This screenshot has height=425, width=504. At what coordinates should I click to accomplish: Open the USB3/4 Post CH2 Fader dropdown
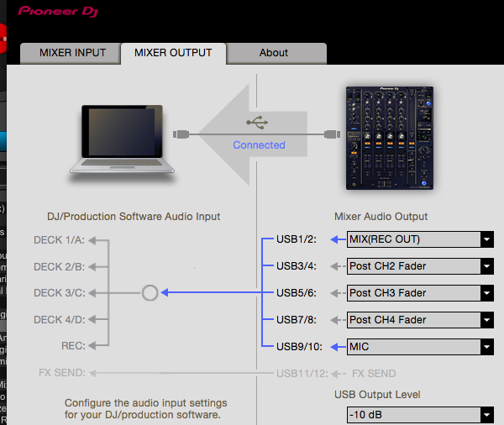click(x=420, y=266)
